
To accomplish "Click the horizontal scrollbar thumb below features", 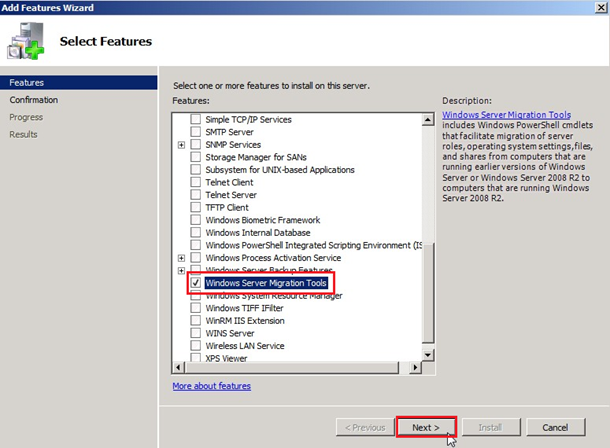I will (293, 367).
